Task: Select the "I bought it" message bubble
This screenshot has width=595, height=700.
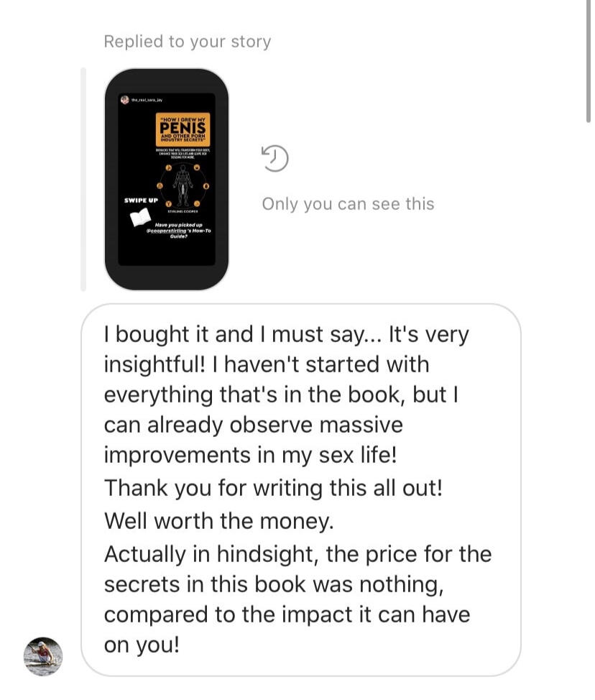Action: click(301, 489)
